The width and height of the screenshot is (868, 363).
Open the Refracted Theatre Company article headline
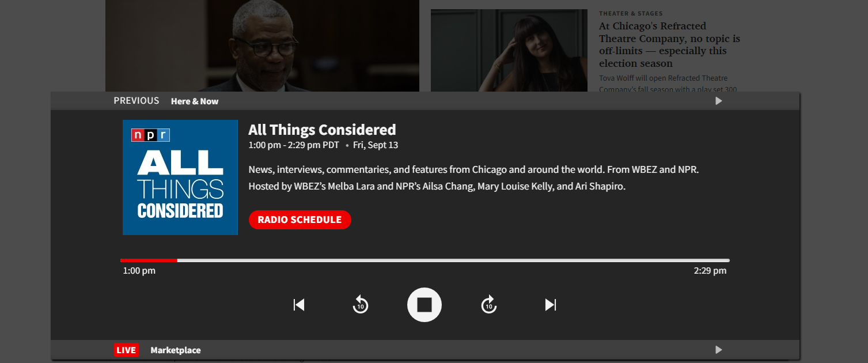click(669, 45)
